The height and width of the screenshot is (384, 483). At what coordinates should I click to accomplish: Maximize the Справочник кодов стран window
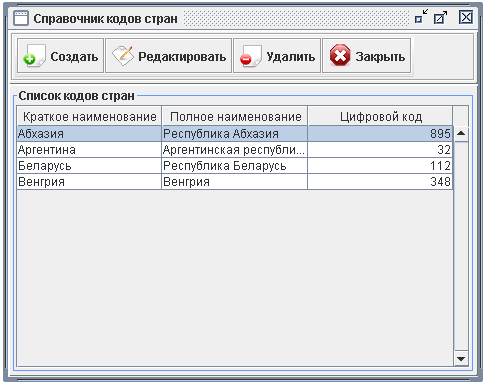pos(440,17)
